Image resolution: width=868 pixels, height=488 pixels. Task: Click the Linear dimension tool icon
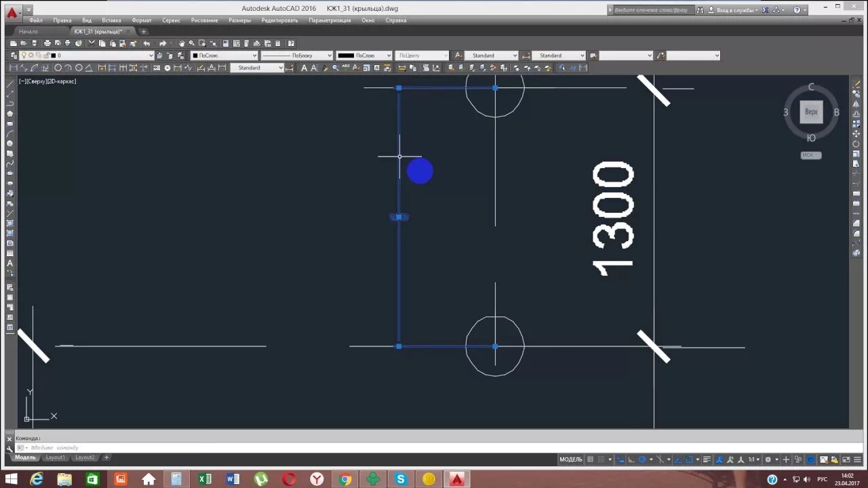pyautogui.click(x=14, y=67)
